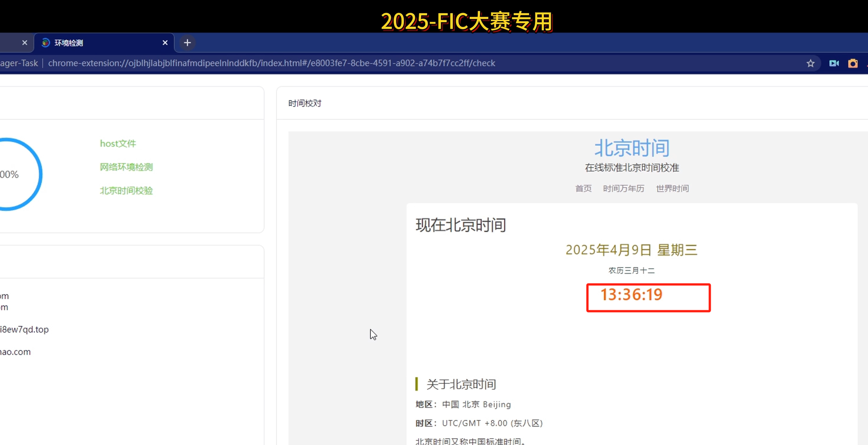Screen dimensions: 868x445
Task: Click the chrome-extension URL in address bar
Action: point(272,64)
